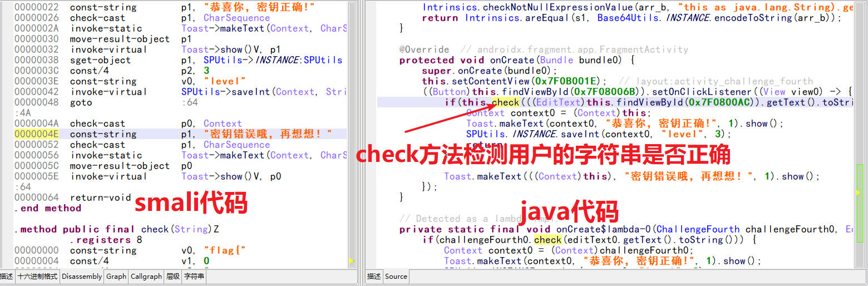Viewport: 868px width, 286px height.
Task: Click highlighted check in this.check call
Action: tap(506, 102)
